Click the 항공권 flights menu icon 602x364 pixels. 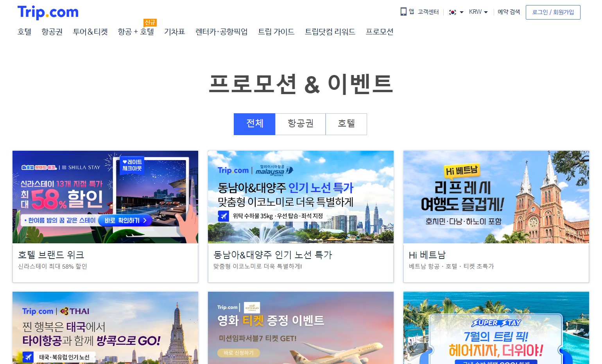[x=52, y=32]
